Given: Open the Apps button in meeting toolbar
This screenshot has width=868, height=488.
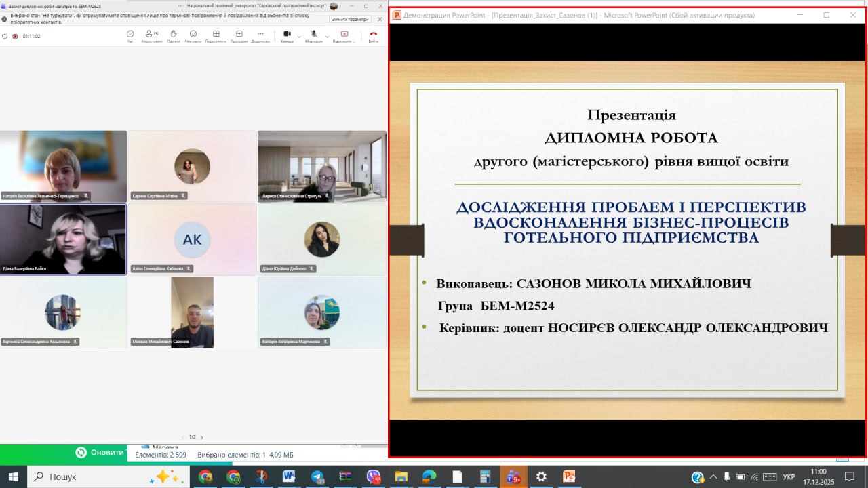Looking at the screenshot, I should pos(239,35).
